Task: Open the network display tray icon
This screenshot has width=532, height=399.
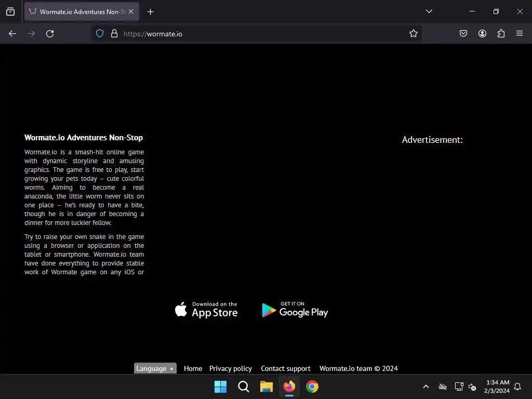Action: point(459,387)
